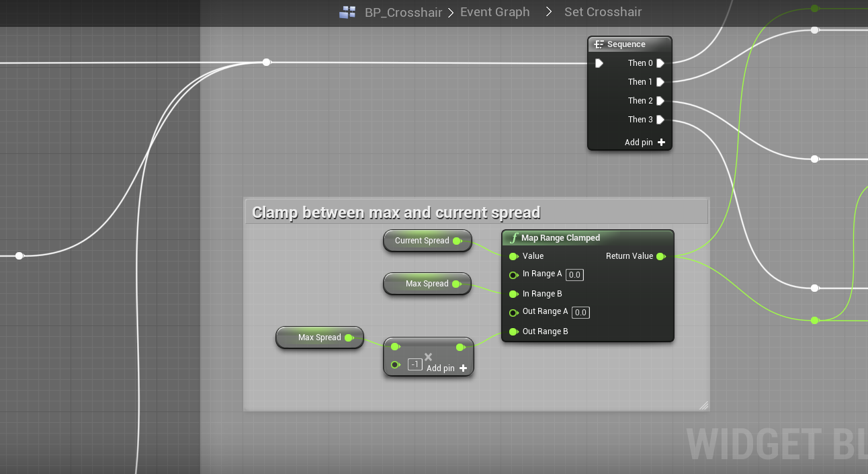
Task: Edit the -1 value in multiply node
Action: (x=415, y=364)
